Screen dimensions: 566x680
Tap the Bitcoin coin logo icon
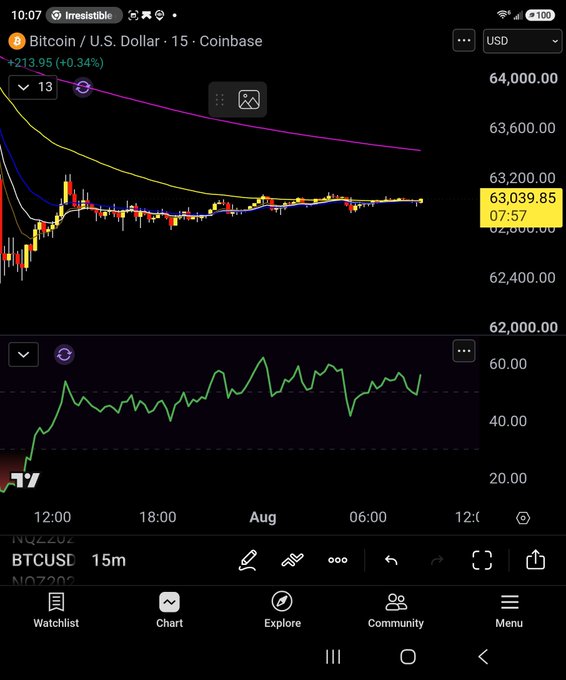(17, 41)
